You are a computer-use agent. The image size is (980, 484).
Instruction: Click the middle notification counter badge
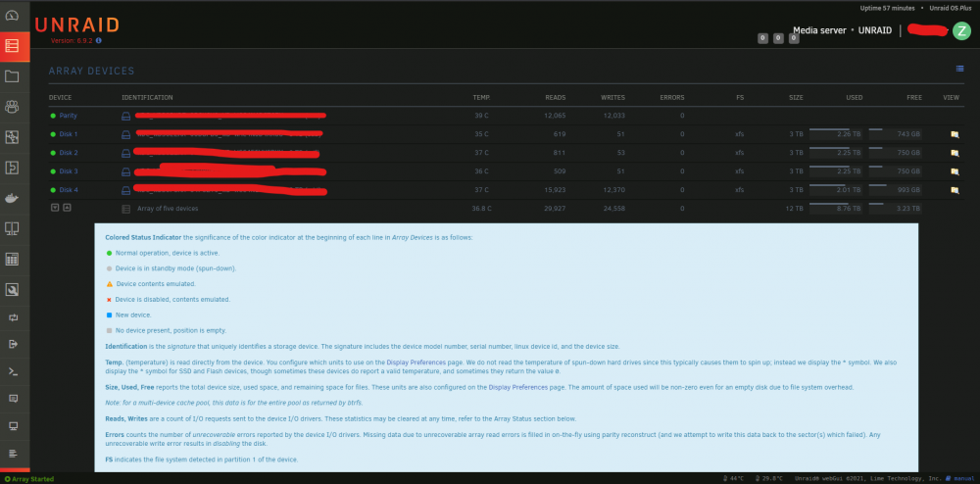click(x=778, y=39)
